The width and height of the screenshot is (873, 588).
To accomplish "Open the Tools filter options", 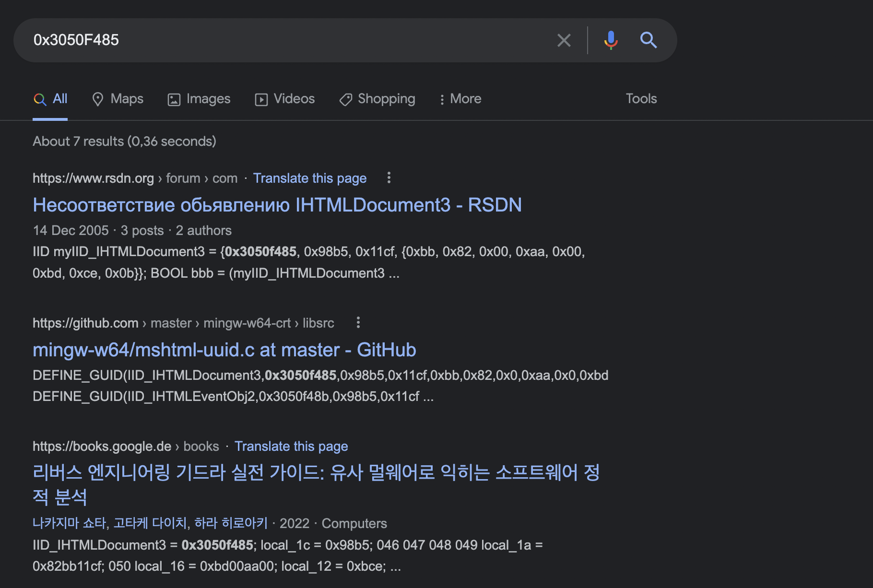I will (641, 99).
